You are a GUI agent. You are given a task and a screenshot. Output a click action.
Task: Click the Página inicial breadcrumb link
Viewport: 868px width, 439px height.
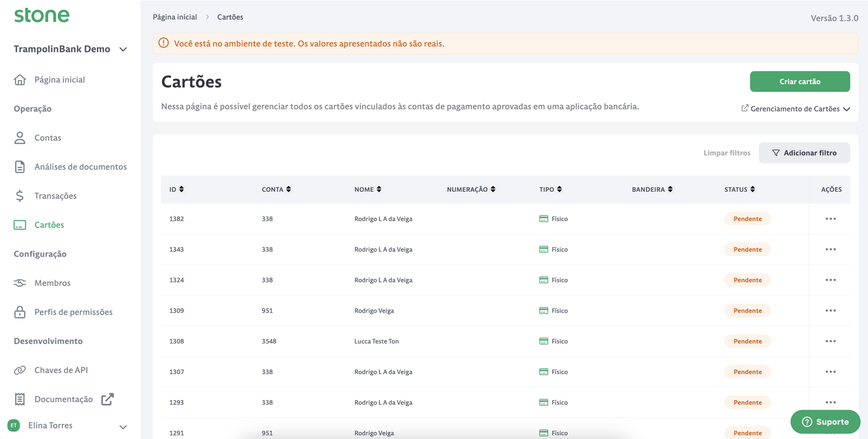coord(175,17)
